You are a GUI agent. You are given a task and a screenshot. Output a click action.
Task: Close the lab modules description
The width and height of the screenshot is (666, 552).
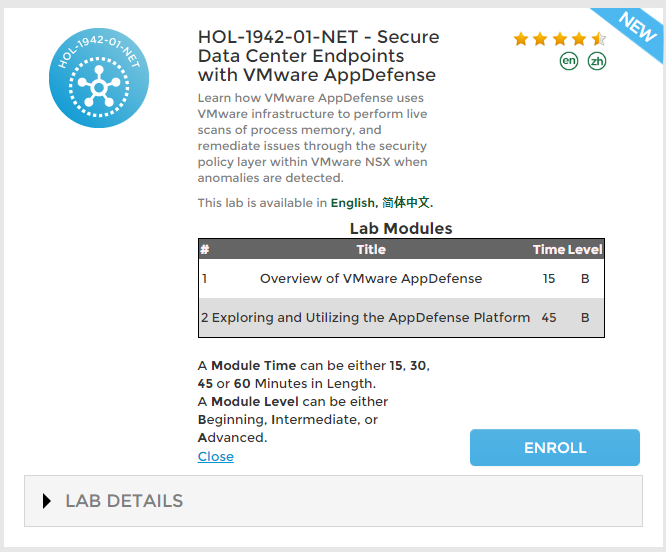pyautogui.click(x=216, y=456)
